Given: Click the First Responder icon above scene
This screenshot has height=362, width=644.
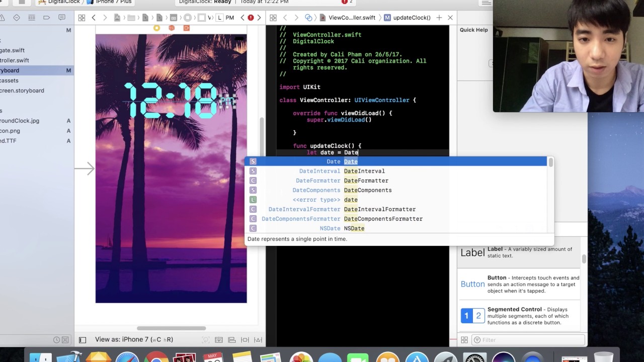Looking at the screenshot, I should tap(172, 28).
